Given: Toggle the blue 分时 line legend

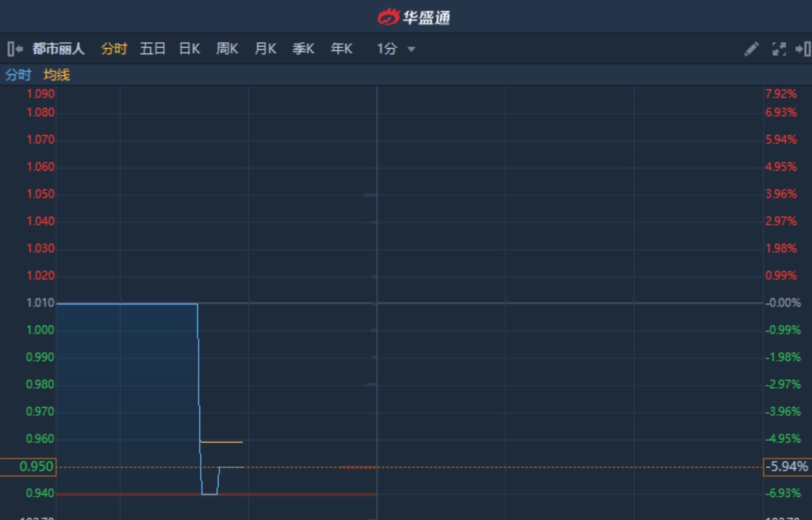Looking at the screenshot, I should coord(18,75).
